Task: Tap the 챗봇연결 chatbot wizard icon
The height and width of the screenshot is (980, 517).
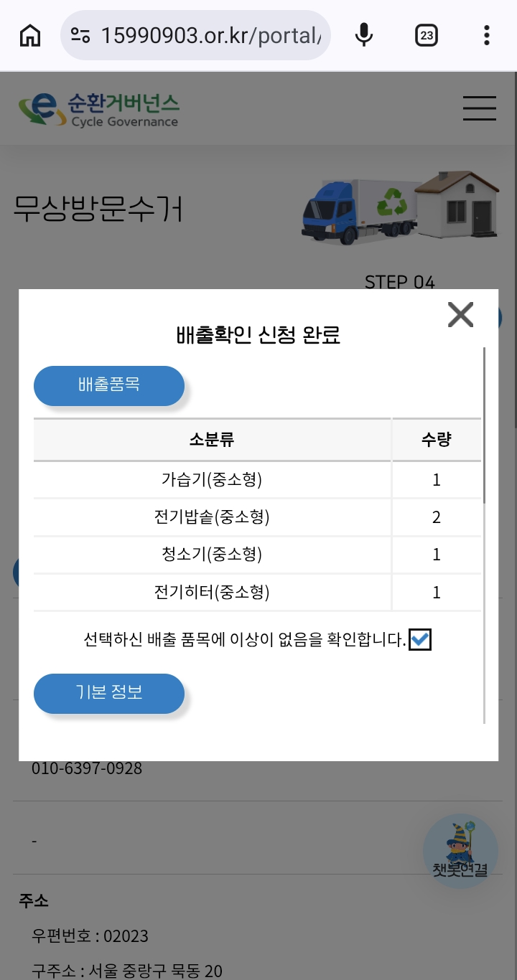Action: point(460,851)
